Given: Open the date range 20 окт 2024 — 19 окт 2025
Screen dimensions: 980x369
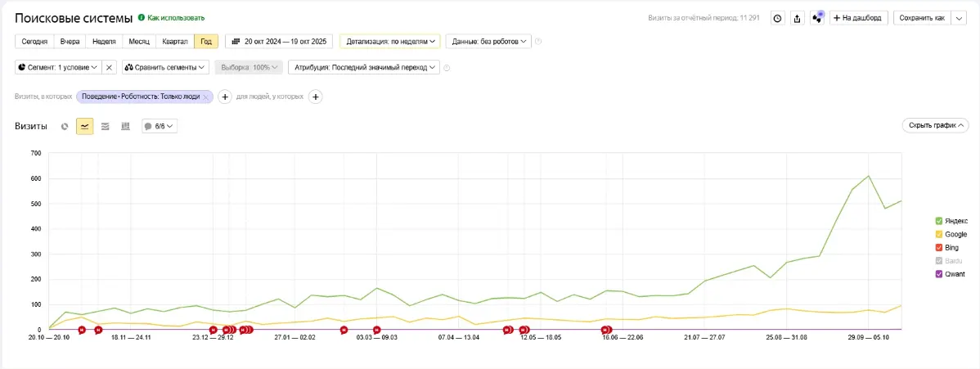Looking at the screenshot, I should click(x=280, y=41).
